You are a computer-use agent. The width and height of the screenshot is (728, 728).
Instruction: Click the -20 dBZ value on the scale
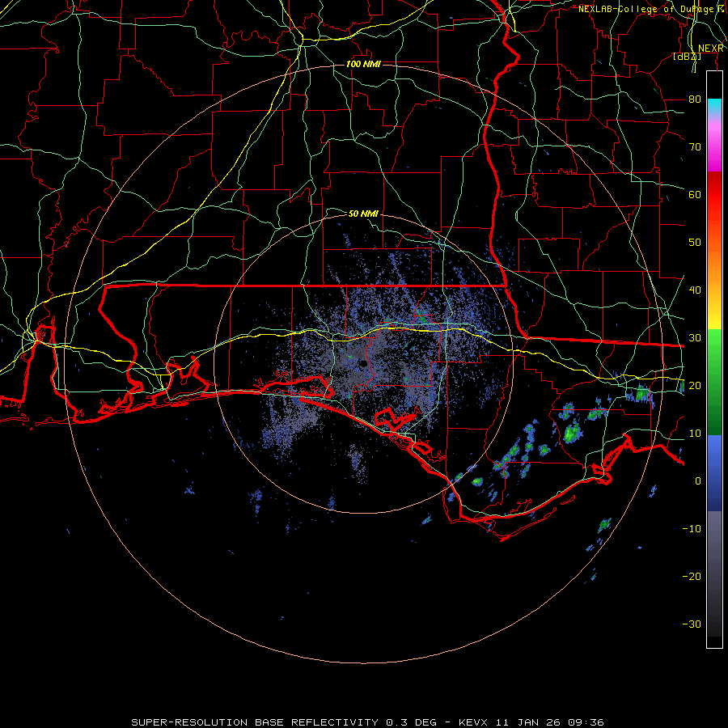[x=692, y=576]
